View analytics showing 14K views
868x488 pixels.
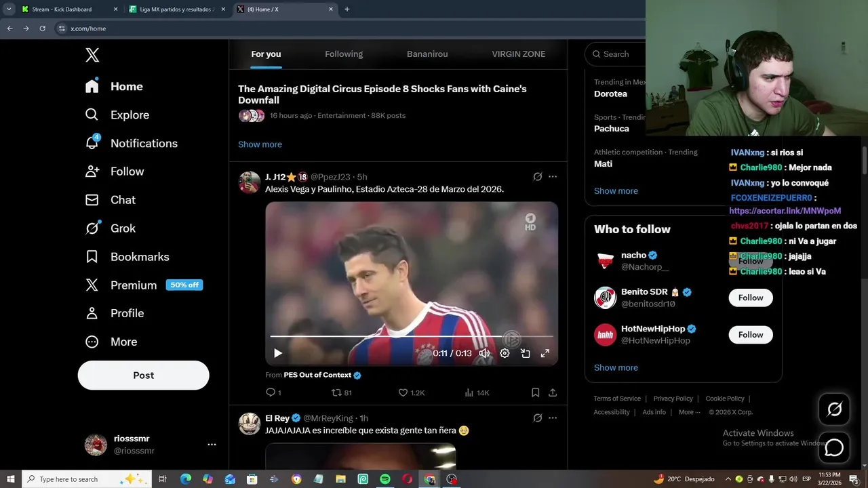(477, 392)
